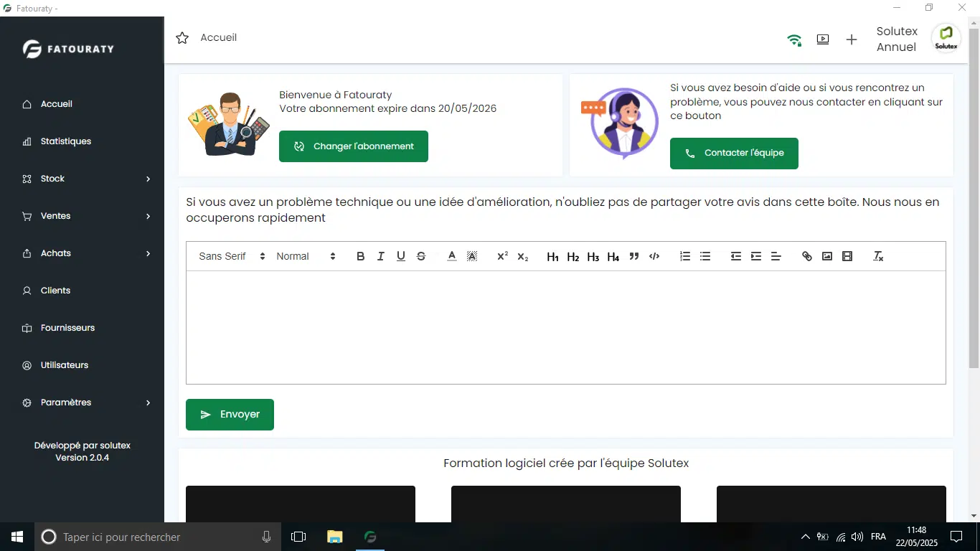Click the plus icon in the header
This screenshot has height=551, width=980.
point(852,40)
